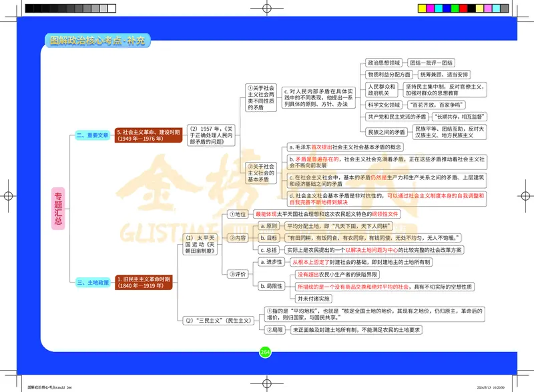534x392 pixels.
Task: Click the "民族之间的矛盾" node
Action: tap(387, 133)
